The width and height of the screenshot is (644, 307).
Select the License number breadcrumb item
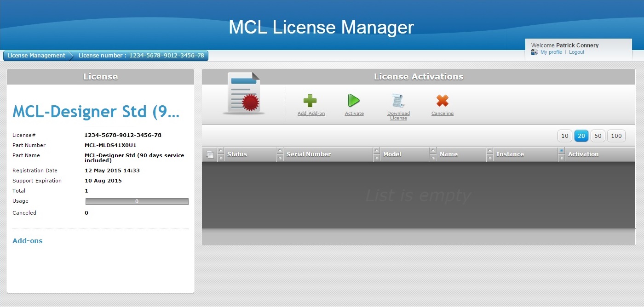(141, 56)
